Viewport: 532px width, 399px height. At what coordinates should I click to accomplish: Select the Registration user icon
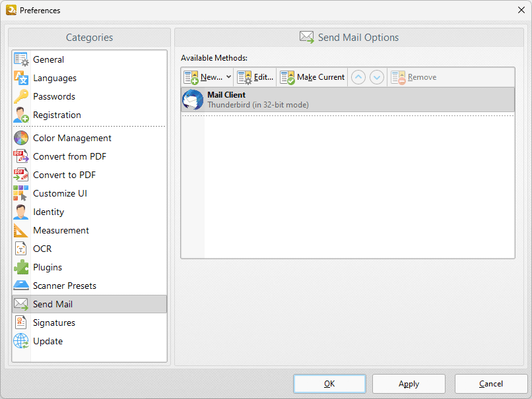pos(21,115)
